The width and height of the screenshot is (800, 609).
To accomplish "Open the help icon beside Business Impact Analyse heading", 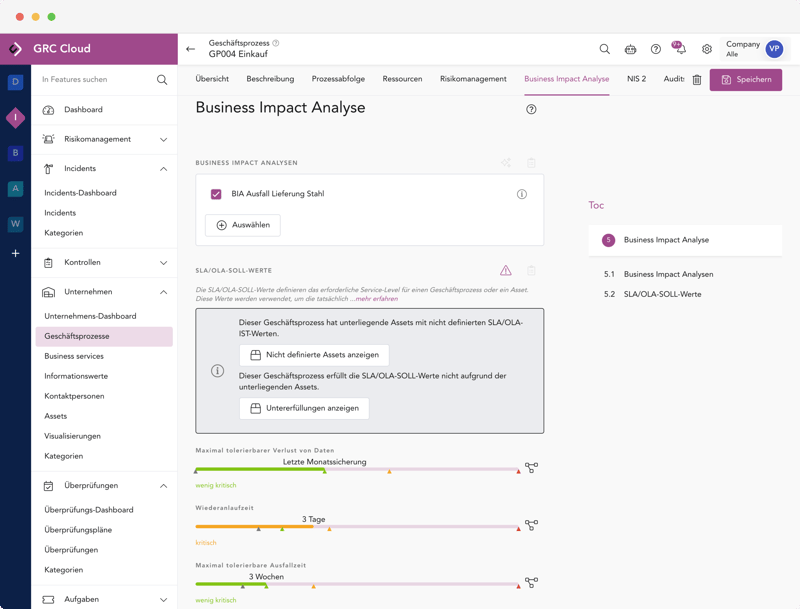I will [x=533, y=108].
